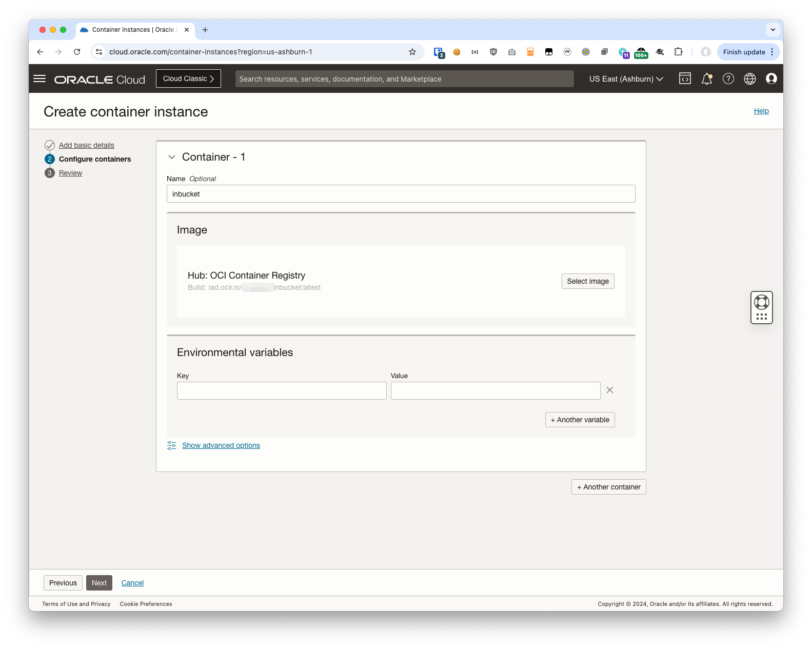
Task: Add another environment variable
Action: [x=580, y=420]
